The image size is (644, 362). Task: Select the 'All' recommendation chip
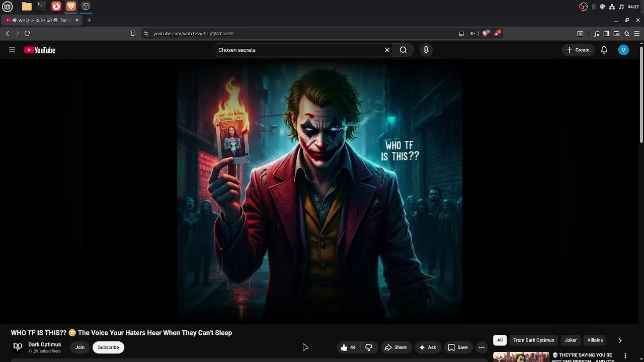[500, 340]
